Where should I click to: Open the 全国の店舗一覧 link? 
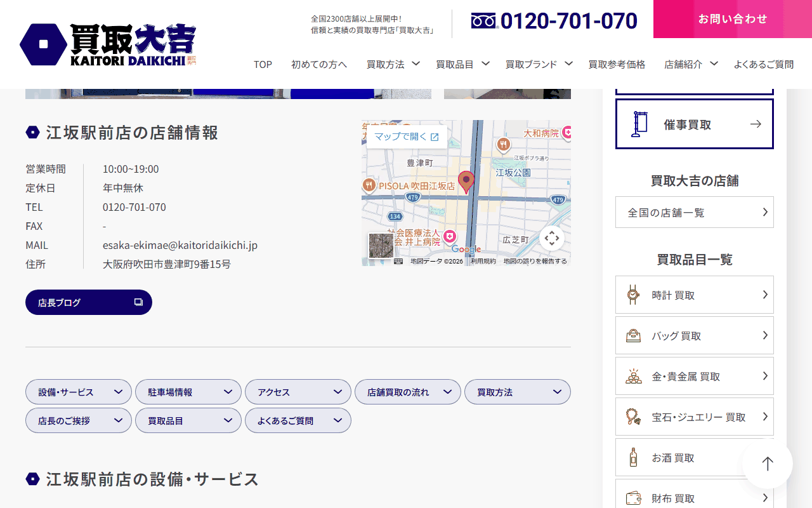[x=695, y=212]
